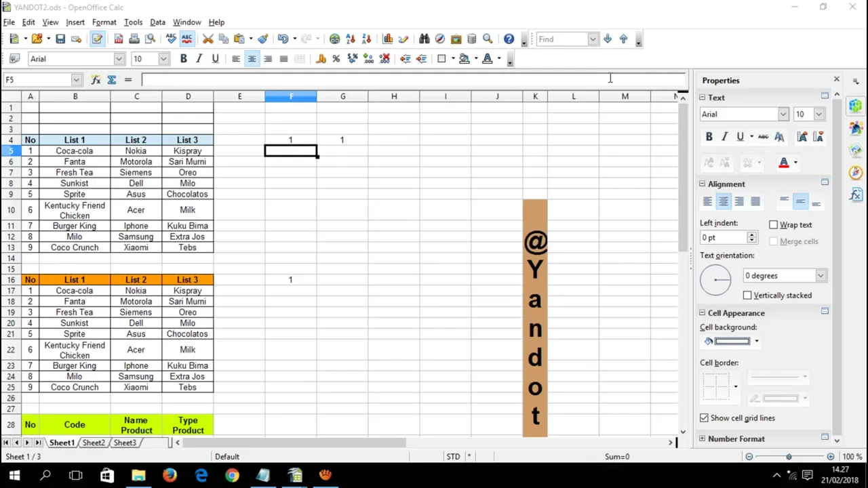Click the sidebar font color swatch

tap(784, 163)
